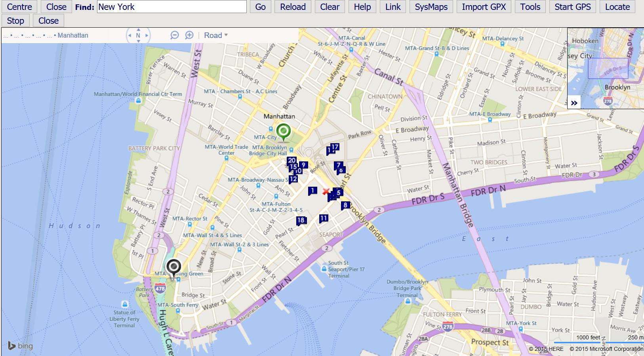Open SysMaps

click(431, 7)
